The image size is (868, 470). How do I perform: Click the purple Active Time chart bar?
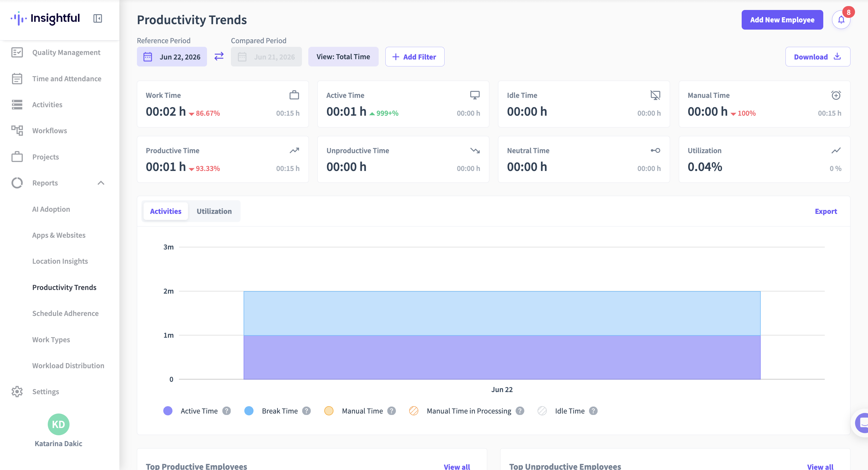(502, 357)
